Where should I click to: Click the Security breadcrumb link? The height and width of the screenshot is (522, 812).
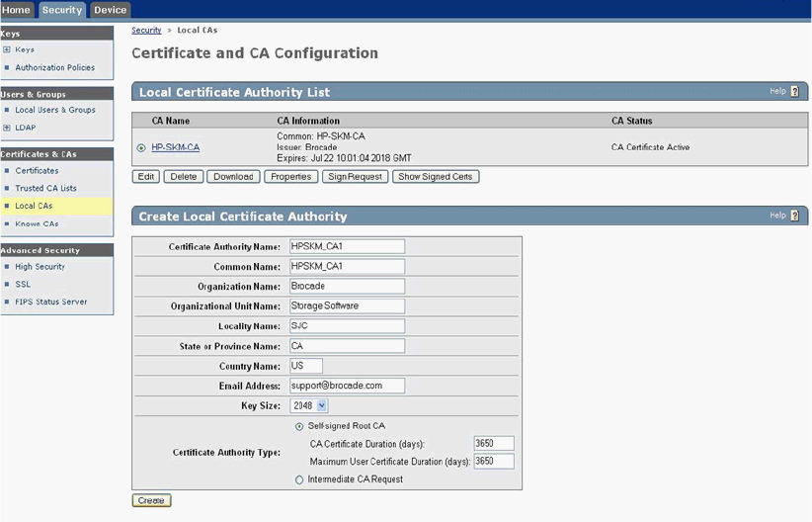pos(146,31)
